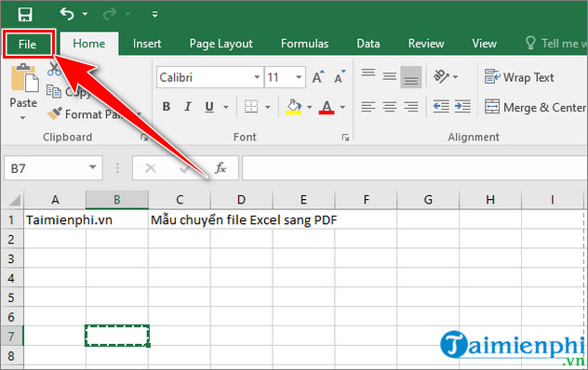
Task: Toggle Bold formatting
Action: click(x=167, y=107)
